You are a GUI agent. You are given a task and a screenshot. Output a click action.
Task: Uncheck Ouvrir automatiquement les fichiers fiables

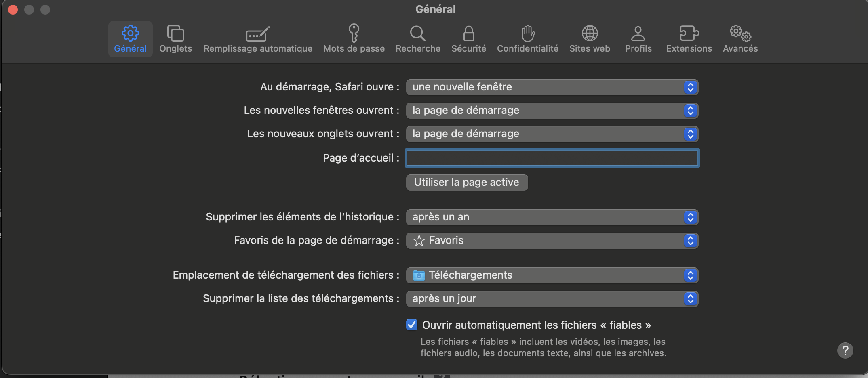412,325
